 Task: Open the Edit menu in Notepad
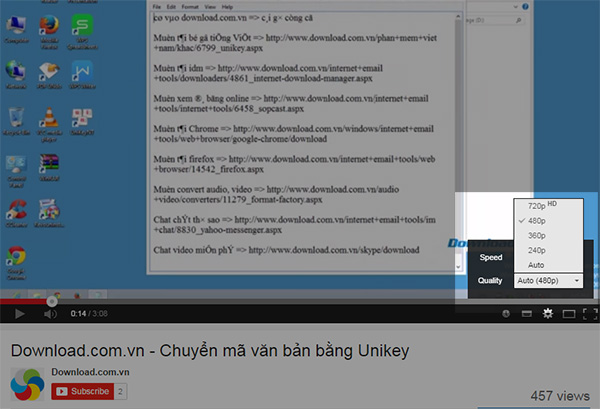(x=171, y=7)
